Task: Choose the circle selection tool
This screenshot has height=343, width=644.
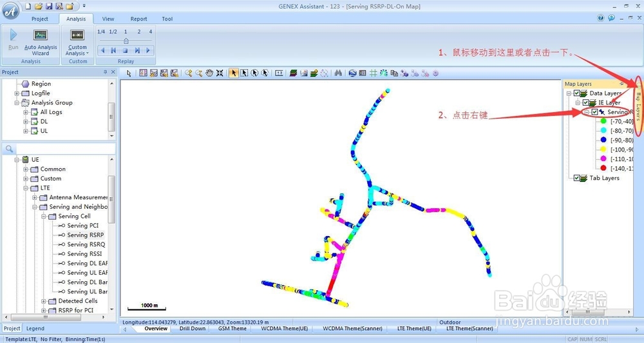Action: [x=254, y=73]
